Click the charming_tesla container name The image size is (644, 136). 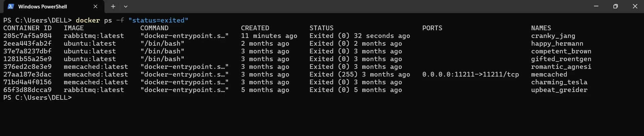(x=559, y=82)
